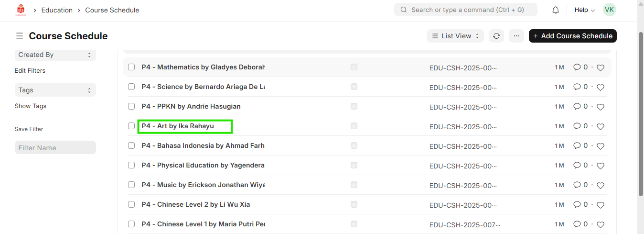Screen dimensions: 644x234
Task: Tick the P4 - PPKN by Andrie Hasugian checkbox
Action: (x=131, y=106)
